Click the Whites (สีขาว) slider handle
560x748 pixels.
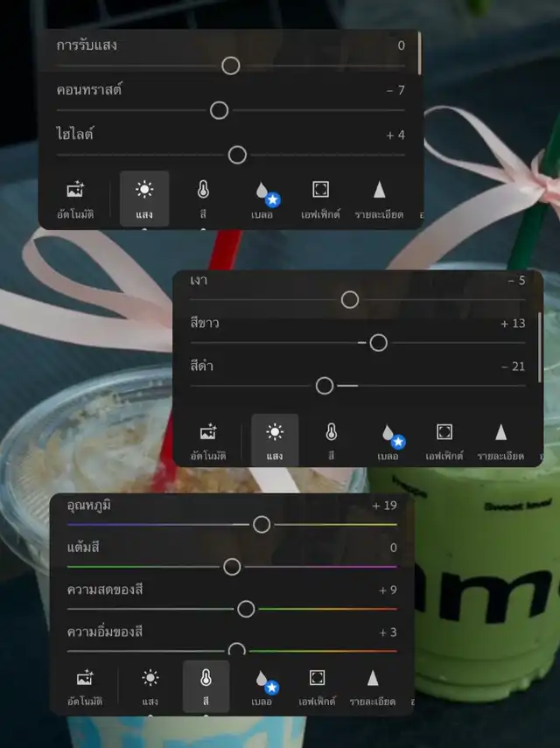point(379,343)
